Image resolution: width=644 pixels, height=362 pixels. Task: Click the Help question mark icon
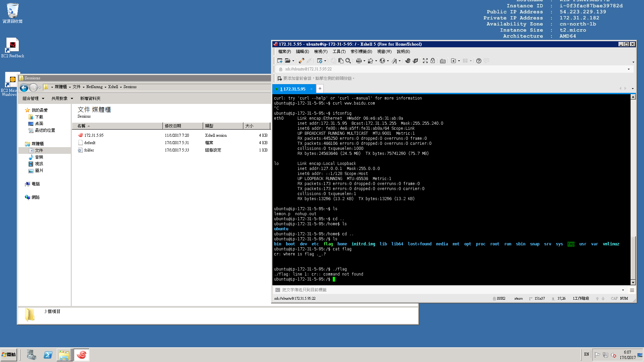tap(479, 61)
